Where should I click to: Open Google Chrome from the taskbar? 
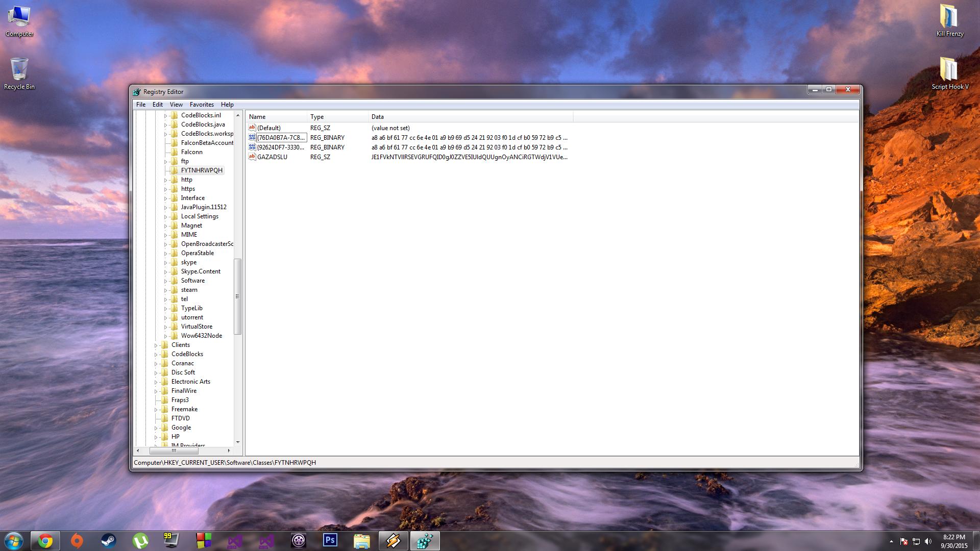click(45, 541)
